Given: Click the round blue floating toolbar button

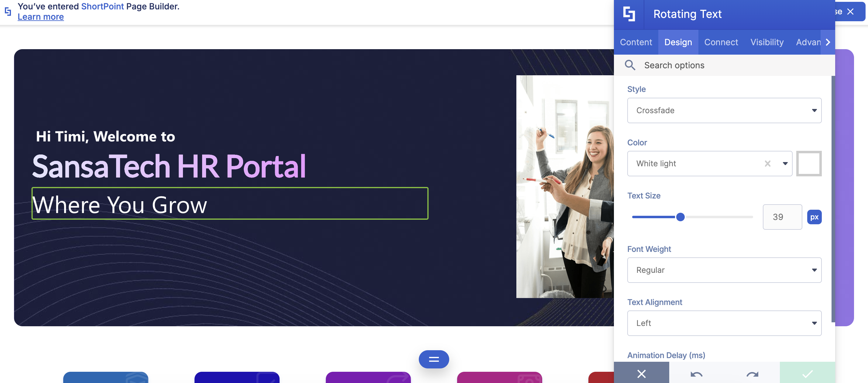Looking at the screenshot, I should click(433, 359).
